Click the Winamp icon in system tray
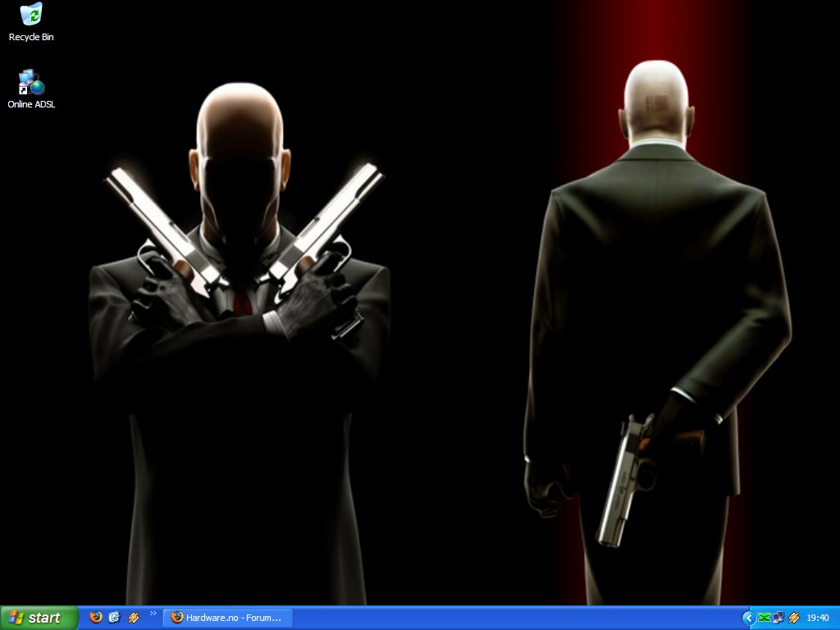The height and width of the screenshot is (630, 840). [x=794, y=618]
